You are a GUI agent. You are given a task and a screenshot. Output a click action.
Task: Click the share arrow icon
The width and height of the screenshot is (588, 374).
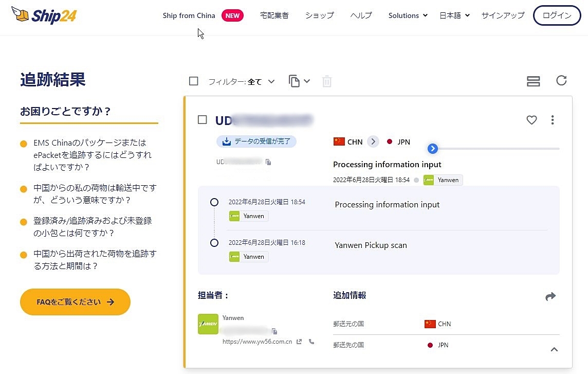(550, 296)
